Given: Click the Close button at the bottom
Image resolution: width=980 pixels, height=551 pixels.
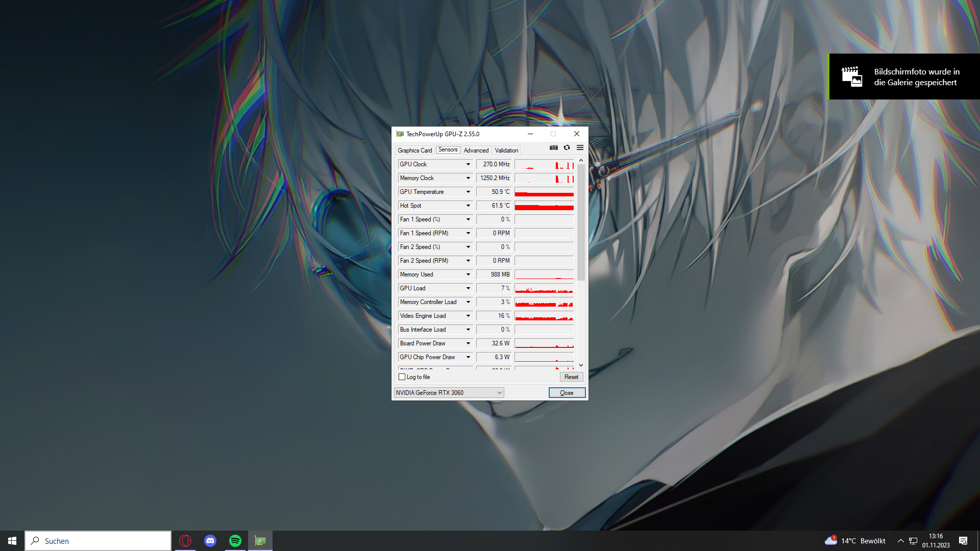Looking at the screenshot, I should click(567, 392).
